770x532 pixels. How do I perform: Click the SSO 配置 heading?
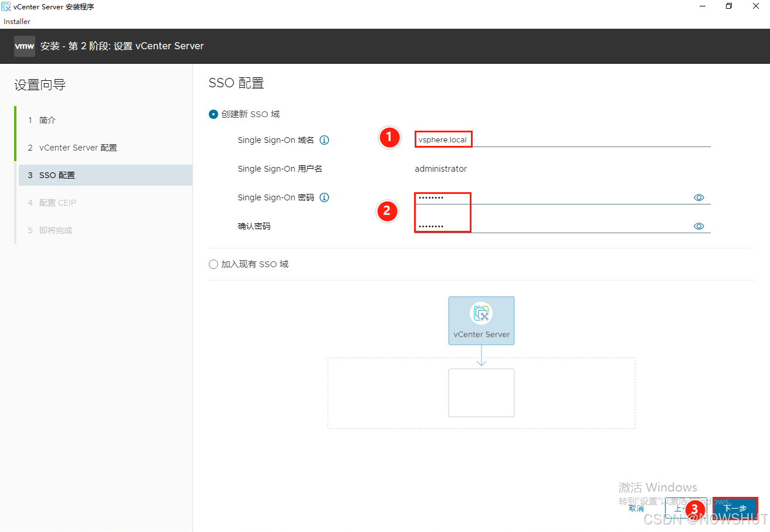236,83
